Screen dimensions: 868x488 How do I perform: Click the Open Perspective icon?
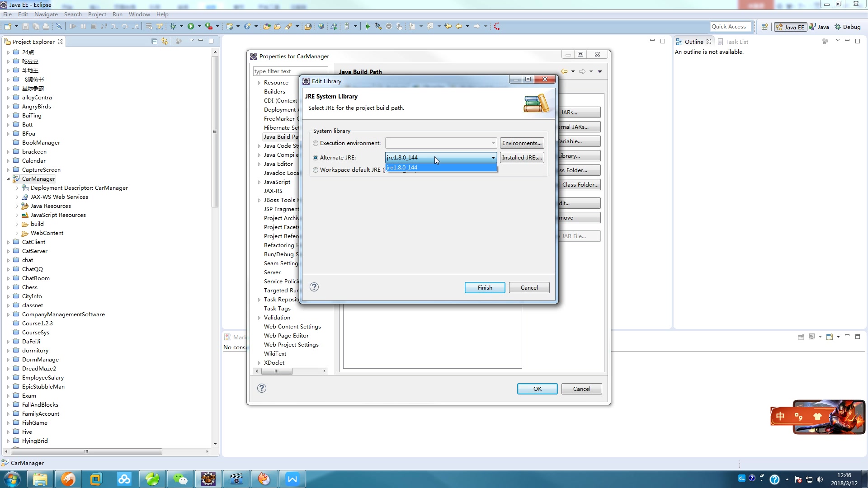(x=764, y=27)
